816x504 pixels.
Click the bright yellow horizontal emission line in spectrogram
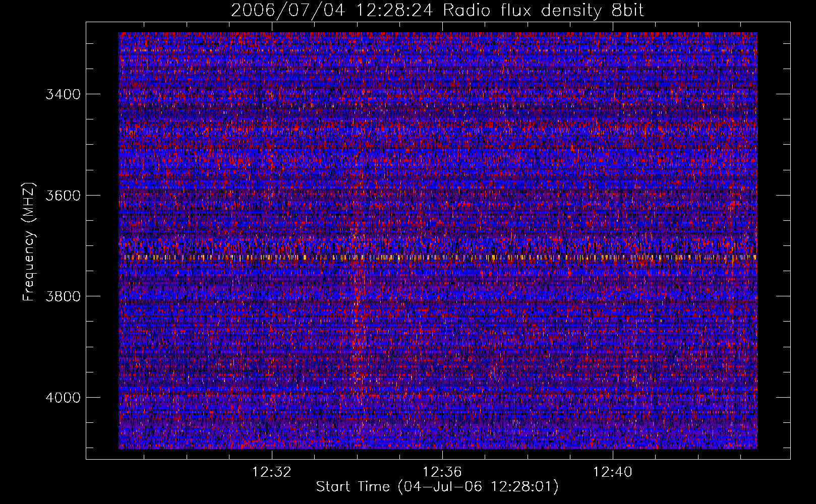point(438,257)
